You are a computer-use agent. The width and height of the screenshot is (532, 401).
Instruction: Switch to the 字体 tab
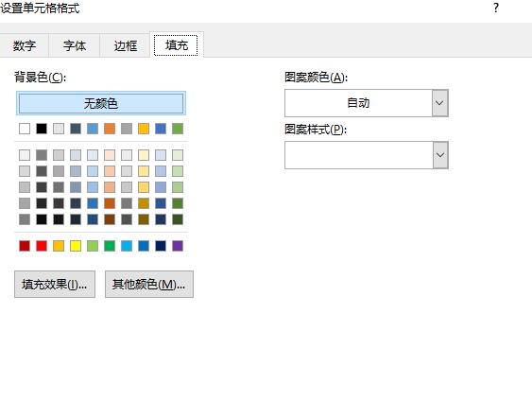(x=75, y=45)
